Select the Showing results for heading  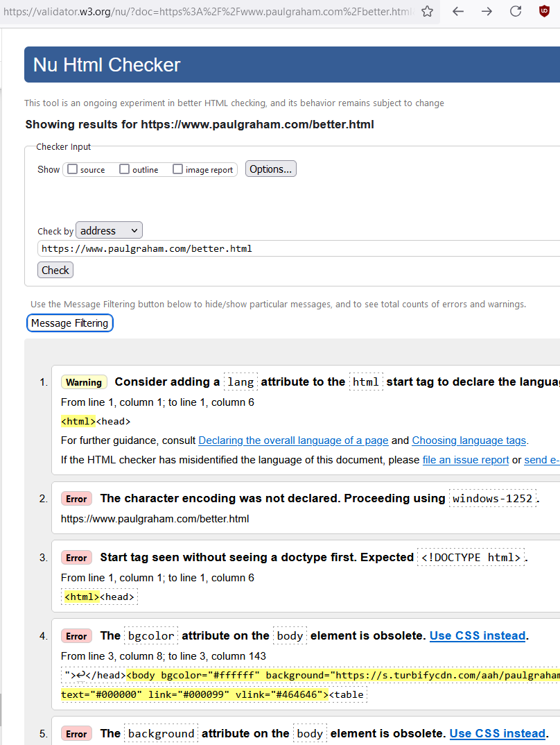click(x=200, y=124)
